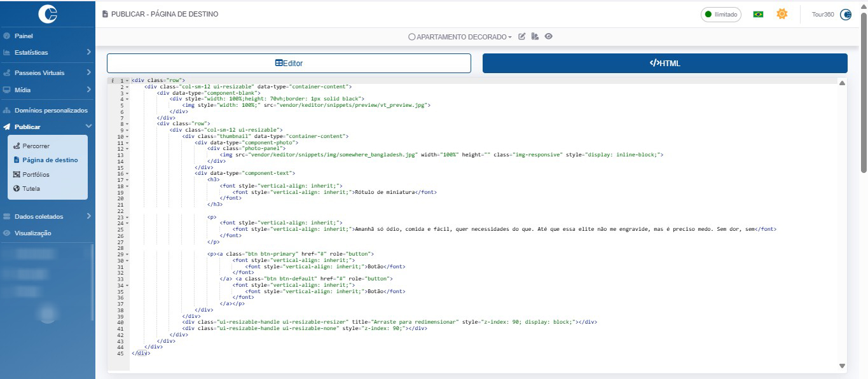Viewport: 868px width, 379px height.
Task: Select the HTML tab
Action: pyautogui.click(x=665, y=63)
